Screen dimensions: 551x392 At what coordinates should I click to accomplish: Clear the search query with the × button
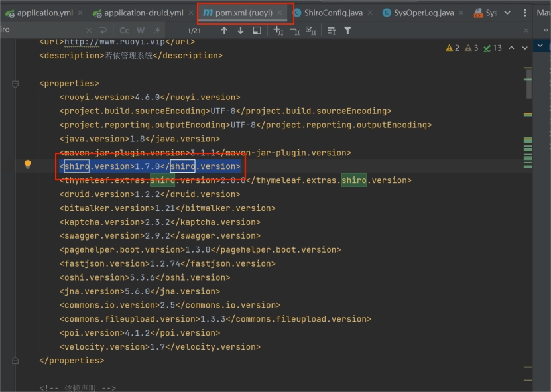point(88,30)
